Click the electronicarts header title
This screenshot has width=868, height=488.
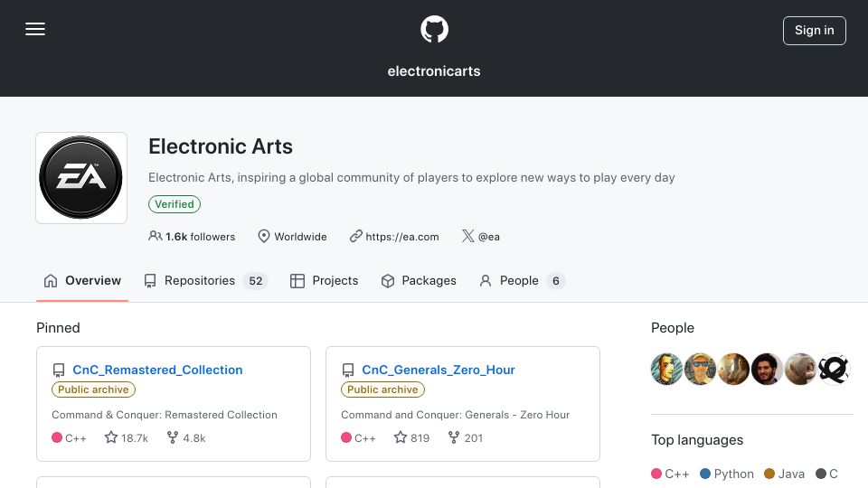[434, 70]
